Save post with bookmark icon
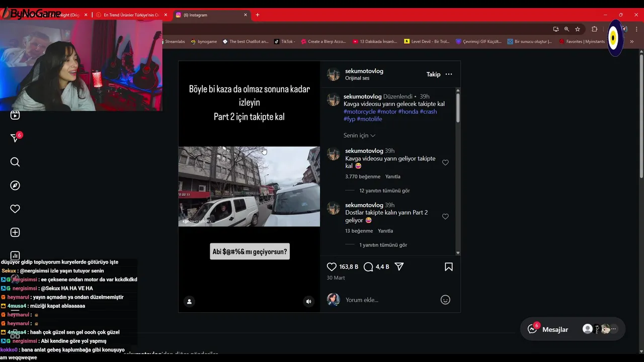 coord(449,267)
